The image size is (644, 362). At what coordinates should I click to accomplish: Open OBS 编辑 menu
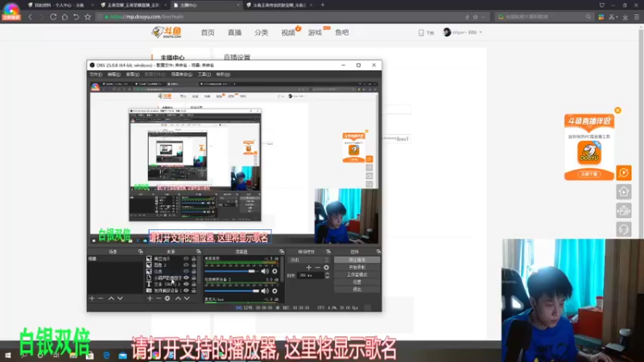click(x=114, y=75)
